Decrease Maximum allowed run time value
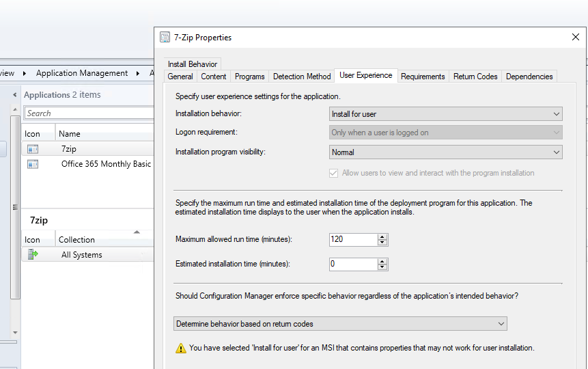The width and height of the screenshot is (588, 369). tap(382, 243)
